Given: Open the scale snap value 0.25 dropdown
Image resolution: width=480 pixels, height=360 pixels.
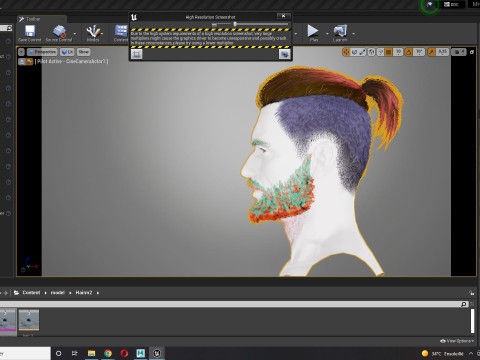Looking at the screenshot, I should (442, 52).
